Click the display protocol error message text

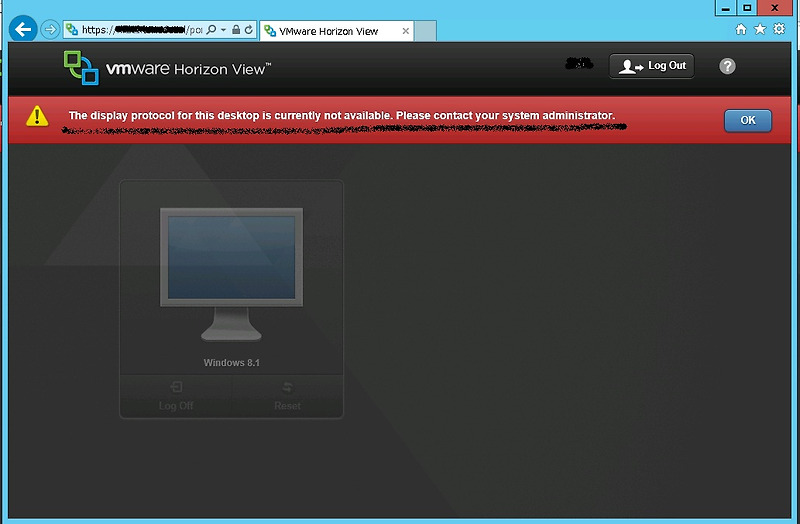click(x=342, y=115)
